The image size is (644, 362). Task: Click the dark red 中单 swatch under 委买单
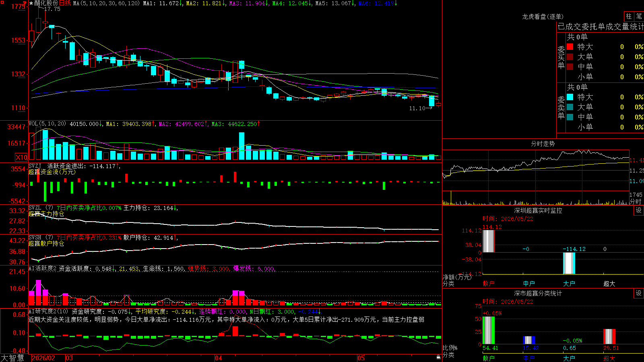click(x=570, y=67)
